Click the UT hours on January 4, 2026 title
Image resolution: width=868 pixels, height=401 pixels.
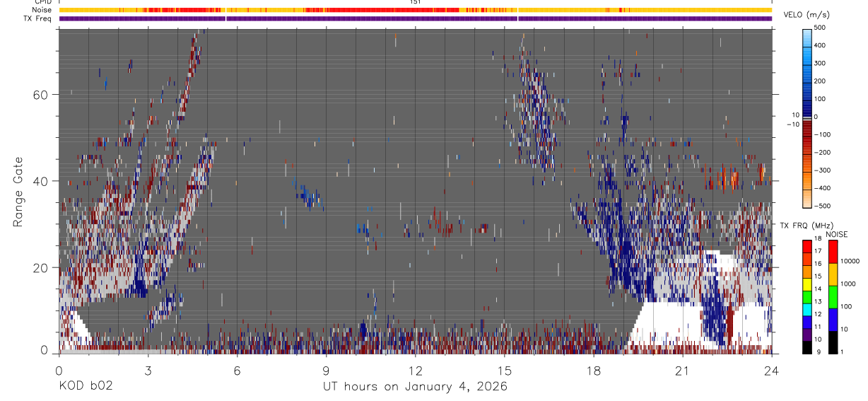point(415,387)
